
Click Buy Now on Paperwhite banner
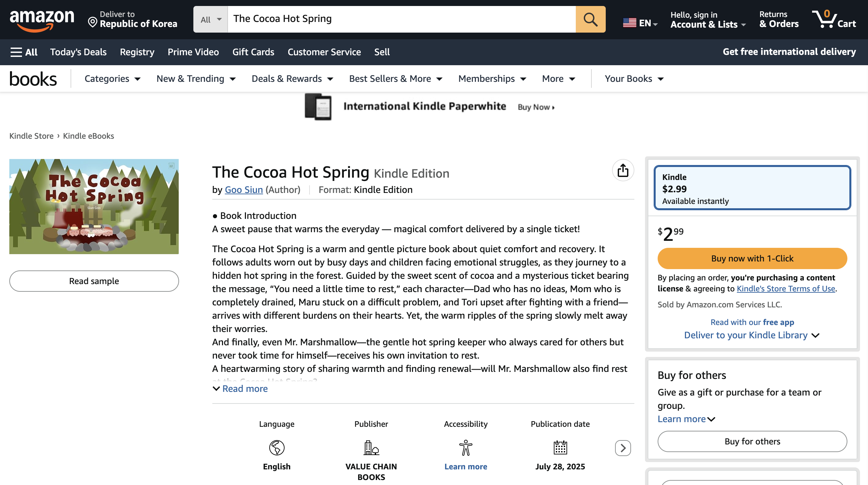(536, 107)
